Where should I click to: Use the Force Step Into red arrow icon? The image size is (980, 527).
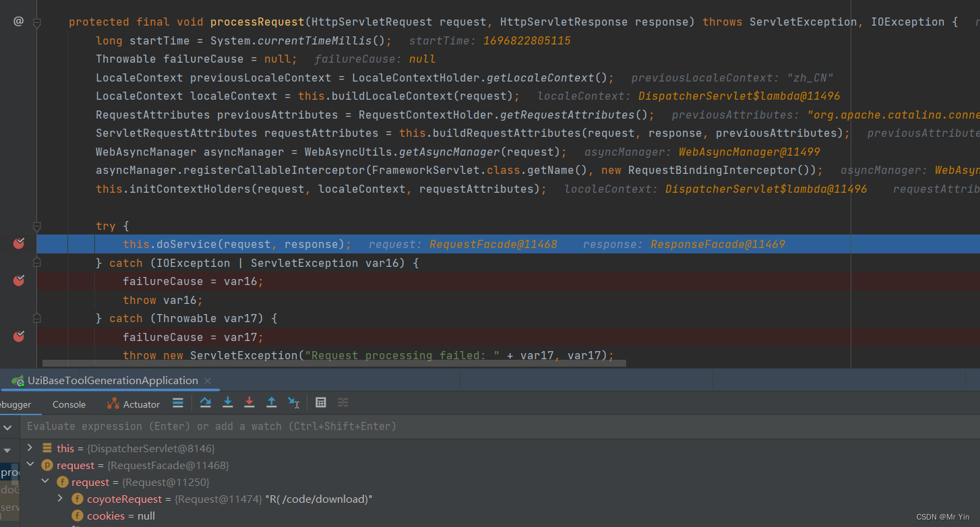pyautogui.click(x=249, y=402)
